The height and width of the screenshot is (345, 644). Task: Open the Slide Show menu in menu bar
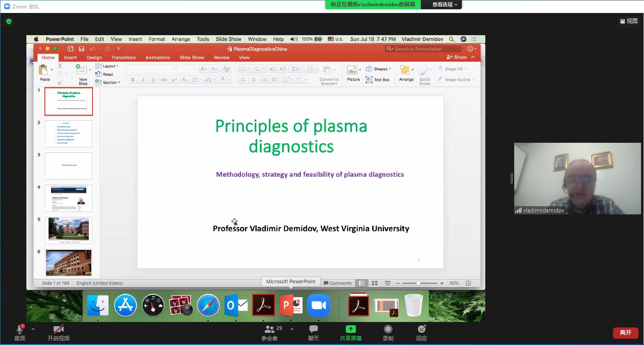[228, 39]
